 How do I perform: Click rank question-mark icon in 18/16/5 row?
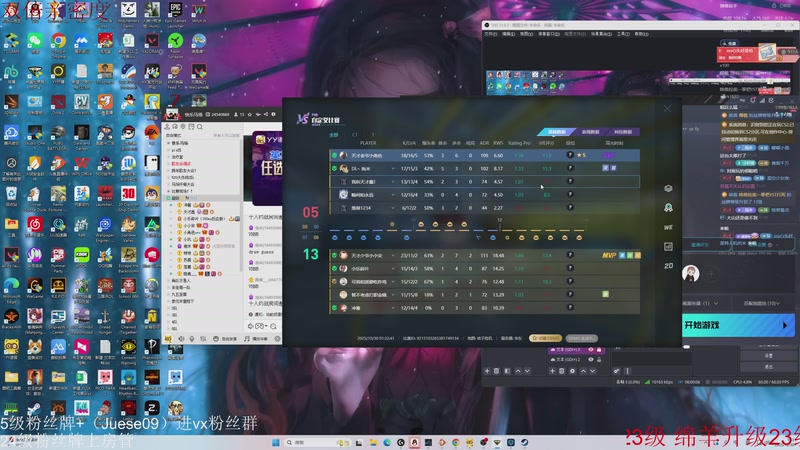pos(570,155)
